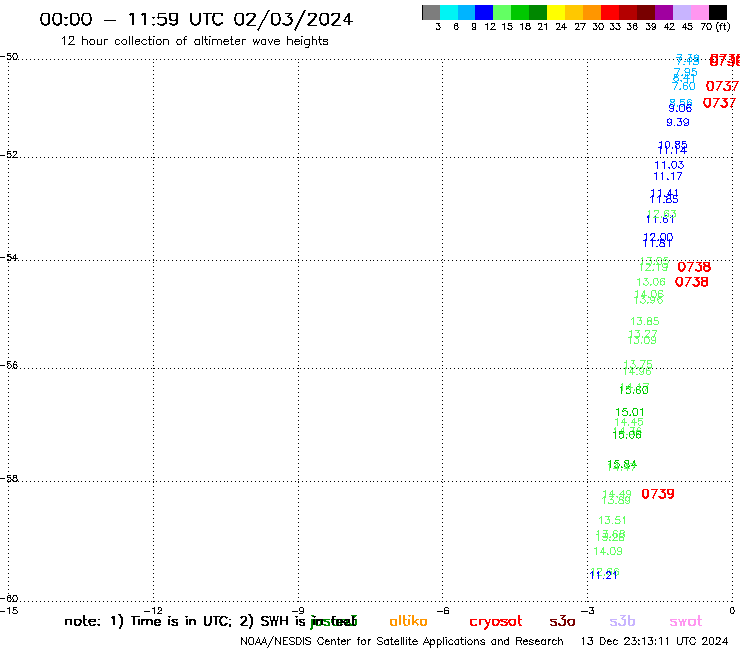The width and height of the screenshot is (740, 650).
Task: Select the black swatch ending the color scale
Action: coord(718,12)
